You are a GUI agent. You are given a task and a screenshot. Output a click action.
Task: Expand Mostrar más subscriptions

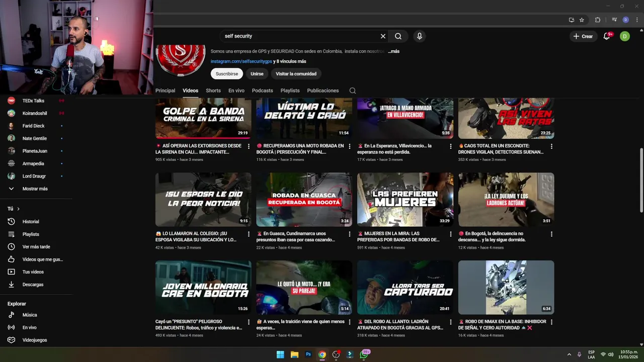pyautogui.click(x=35, y=189)
